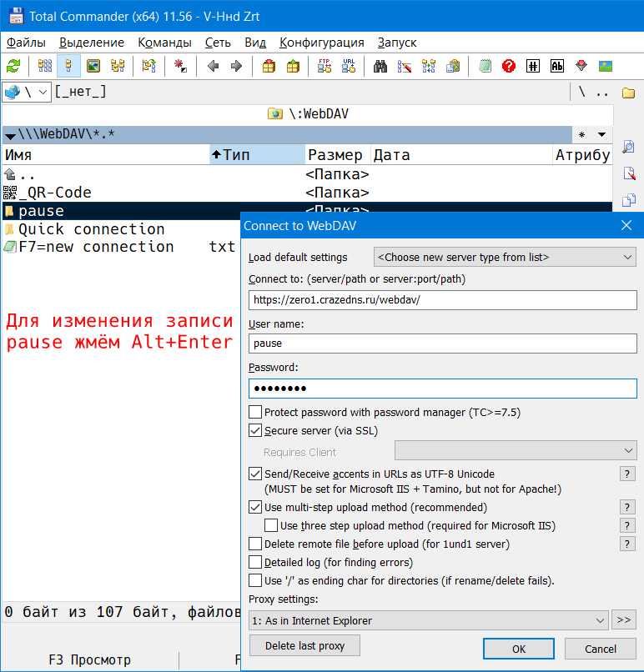Select Quick connection folder in file list
Viewport: 644px width, 672px height.
tap(91, 229)
